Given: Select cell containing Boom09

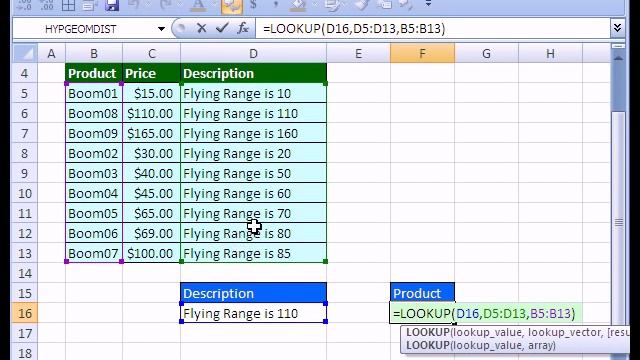Looking at the screenshot, I should click(x=94, y=133).
